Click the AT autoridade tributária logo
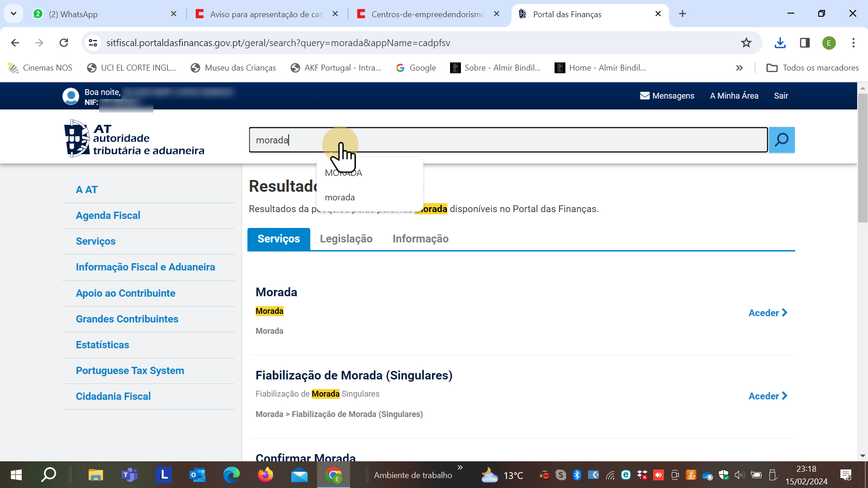 pyautogui.click(x=134, y=139)
